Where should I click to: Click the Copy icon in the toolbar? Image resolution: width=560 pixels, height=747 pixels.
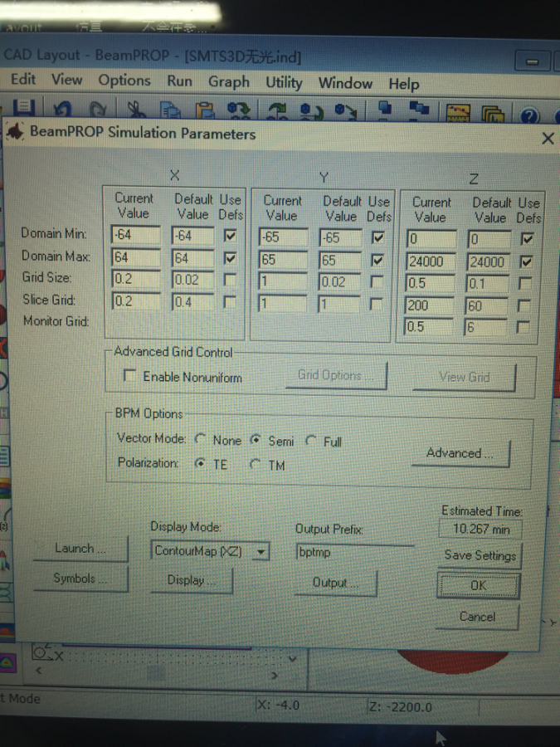[170, 110]
